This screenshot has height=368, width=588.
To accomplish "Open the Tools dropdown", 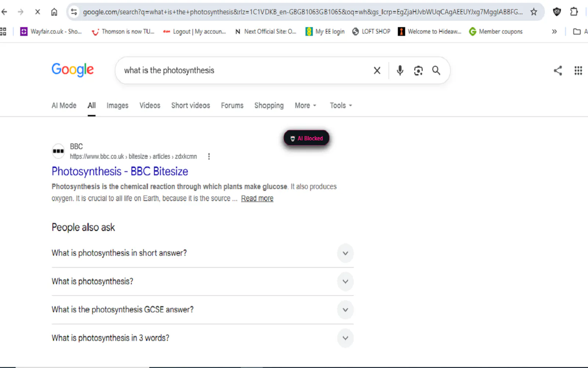I will (341, 106).
